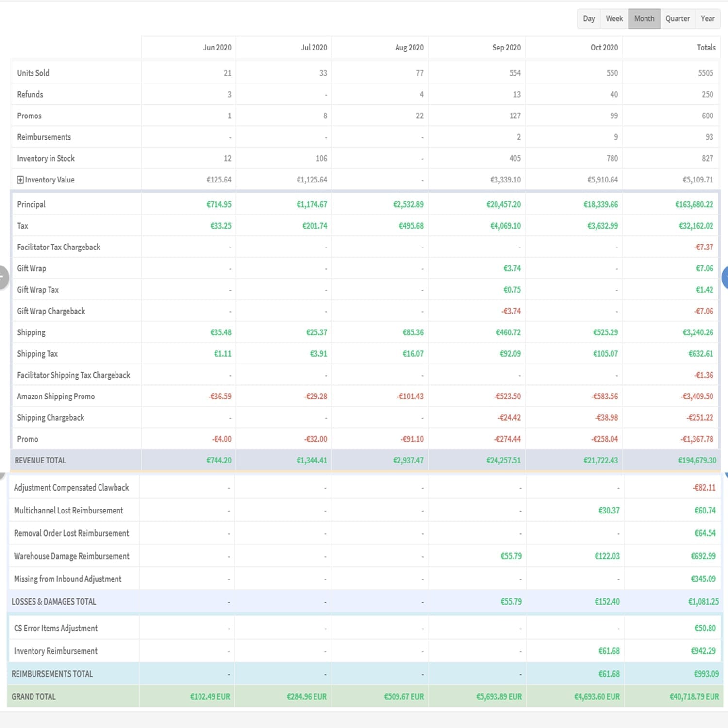Click the blue circular button on right edge
This screenshot has height=728, width=728.
tap(725, 278)
